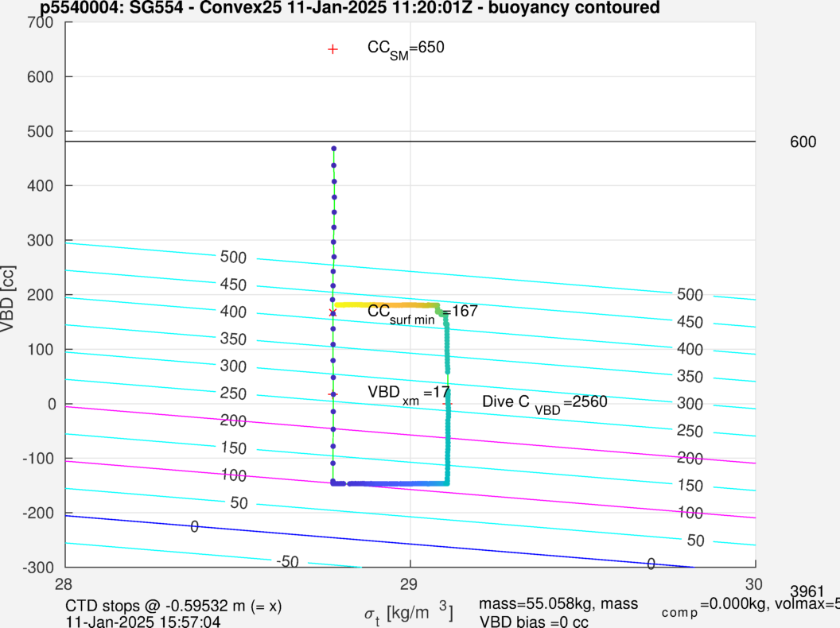Click the red plus marker left of VBD xm
This screenshot has width=840, height=628.
332,394
